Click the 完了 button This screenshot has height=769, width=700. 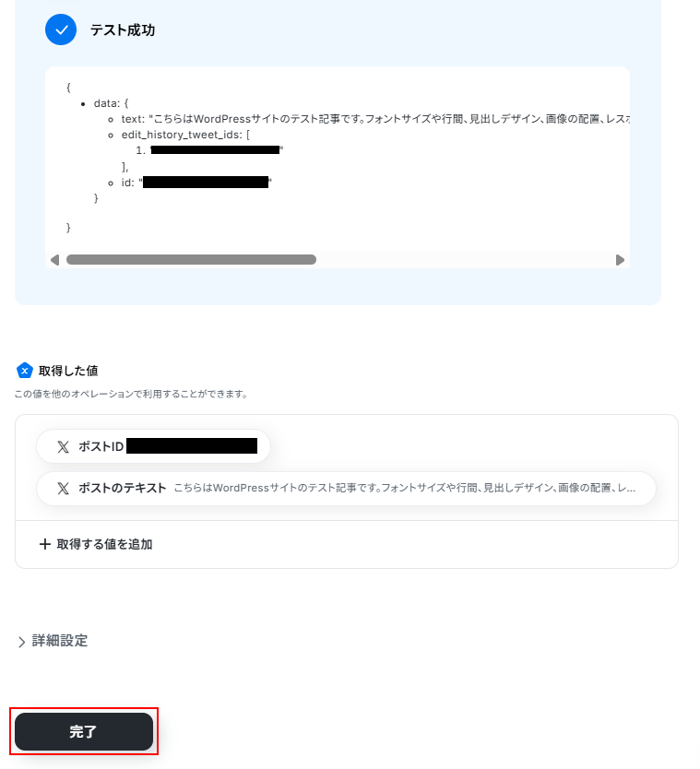point(84,732)
